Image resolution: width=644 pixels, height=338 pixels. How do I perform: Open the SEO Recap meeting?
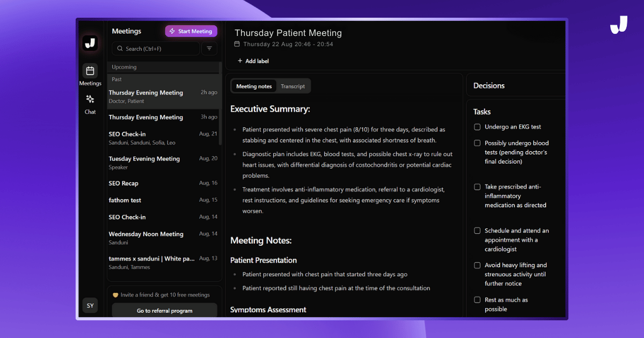[163, 183]
